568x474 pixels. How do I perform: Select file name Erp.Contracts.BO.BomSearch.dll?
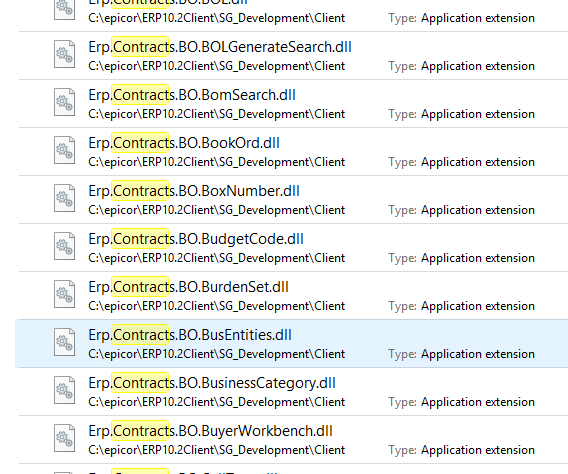[192, 95]
